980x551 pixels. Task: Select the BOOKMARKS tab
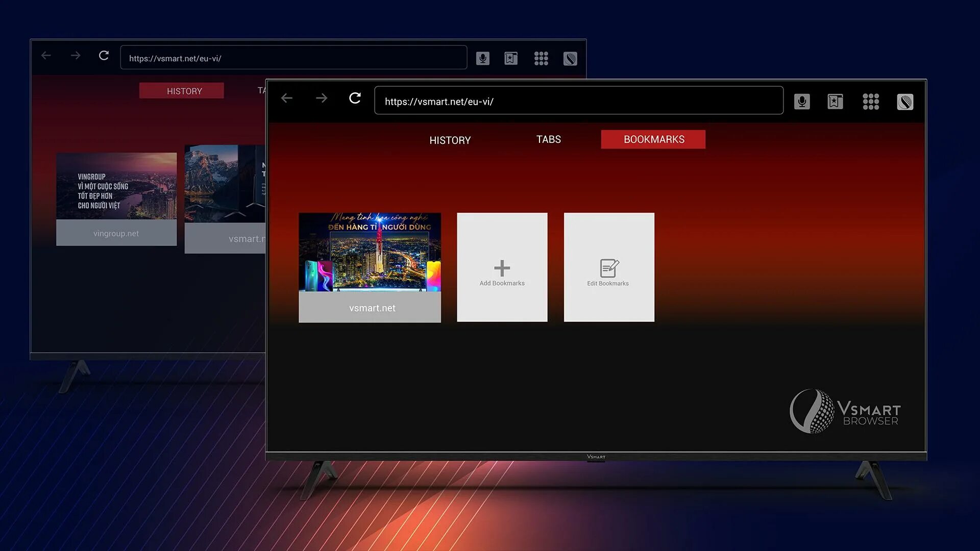tap(653, 139)
